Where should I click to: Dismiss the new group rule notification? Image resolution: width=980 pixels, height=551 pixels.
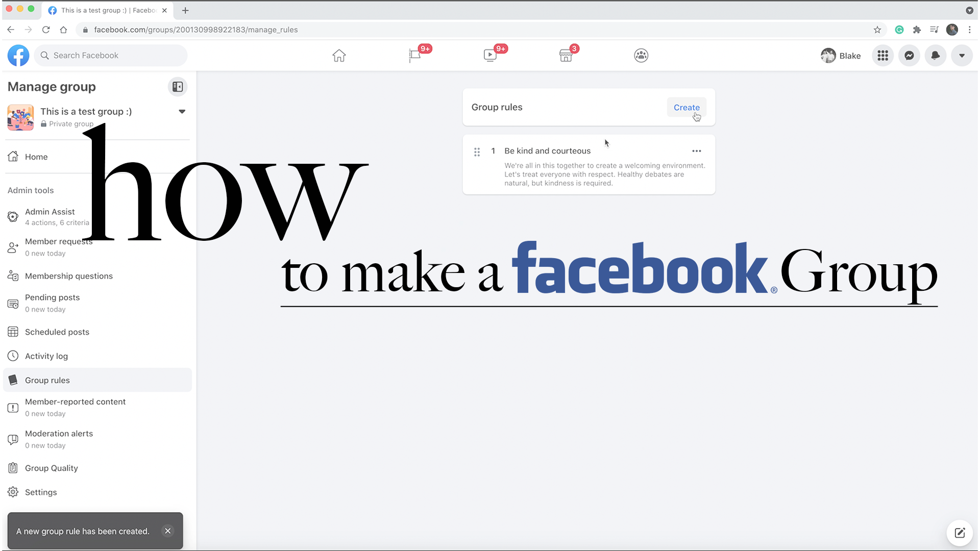pyautogui.click(x=167, y=531)
